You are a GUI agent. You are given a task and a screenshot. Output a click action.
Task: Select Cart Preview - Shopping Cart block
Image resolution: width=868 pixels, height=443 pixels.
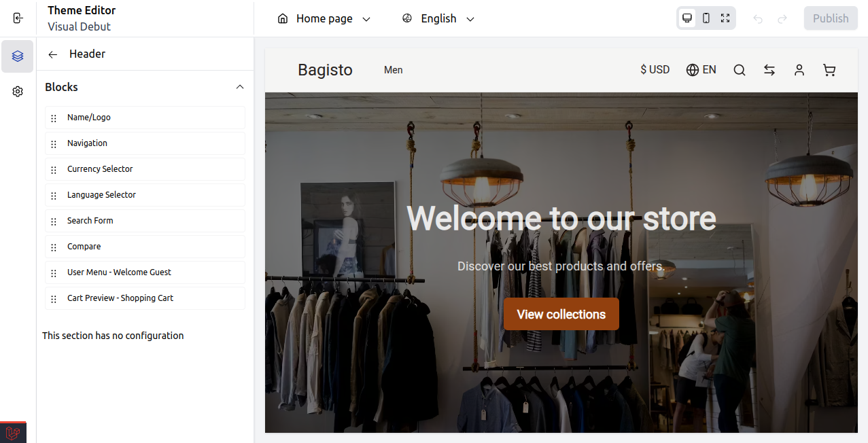[145, 298]
